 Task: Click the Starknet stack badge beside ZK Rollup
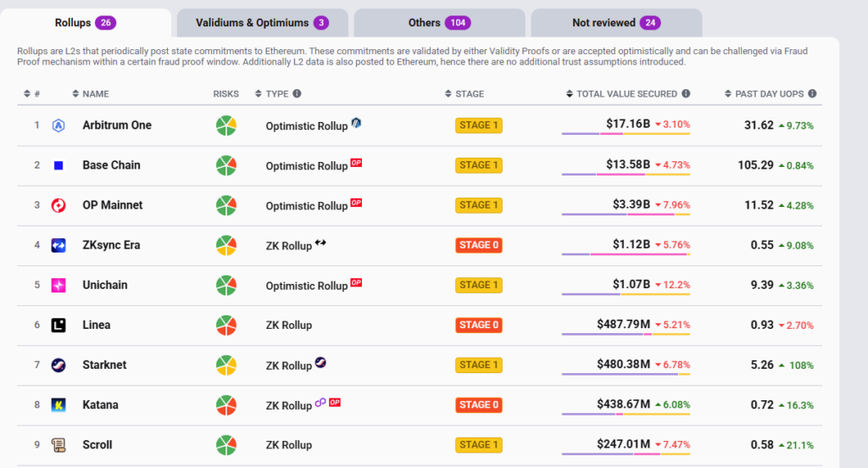tap(320, 362)
